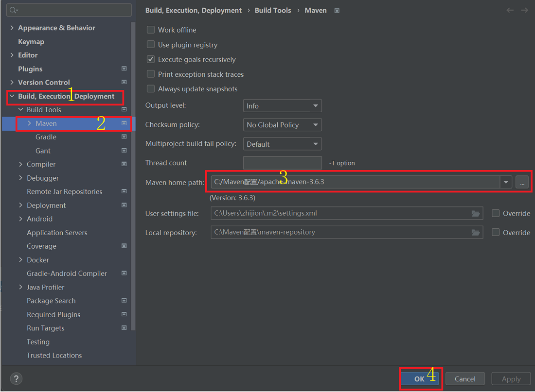
Task: Click project-level icon next to Coverage
Action: pos(124,246)
